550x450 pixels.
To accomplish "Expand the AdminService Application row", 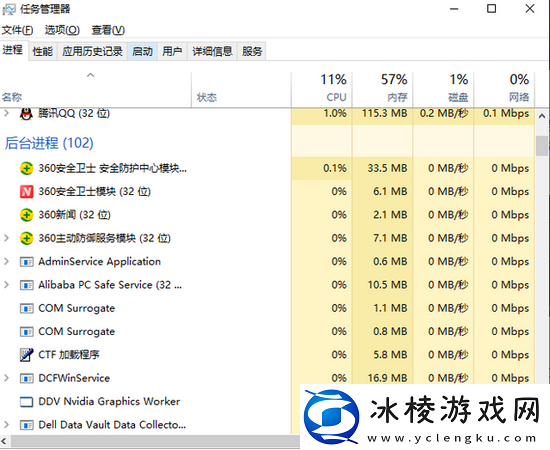I will click(6, 261).
